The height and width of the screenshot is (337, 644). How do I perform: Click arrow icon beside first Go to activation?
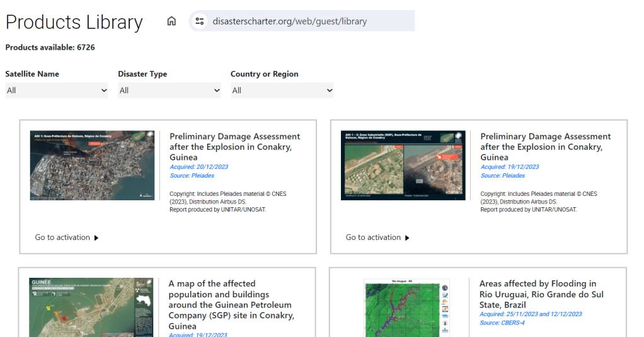coord(96,238)
